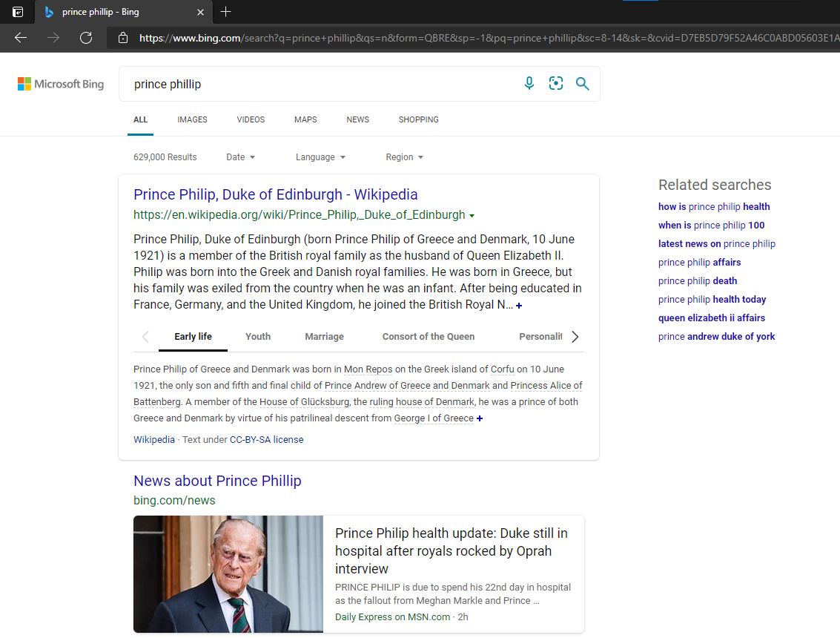Open tab actions menu icon

tap(18, 12)
